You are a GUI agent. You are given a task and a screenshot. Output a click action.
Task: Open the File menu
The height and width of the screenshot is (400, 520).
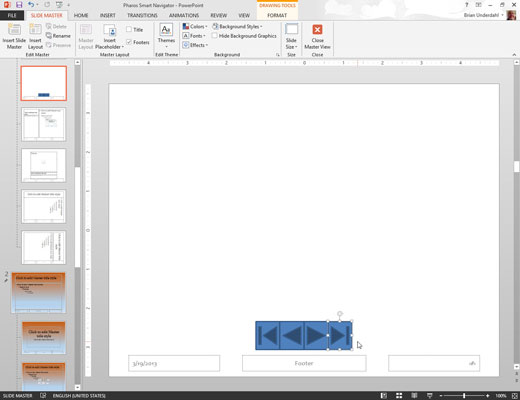pyautogui.click(x=12, y=15)
